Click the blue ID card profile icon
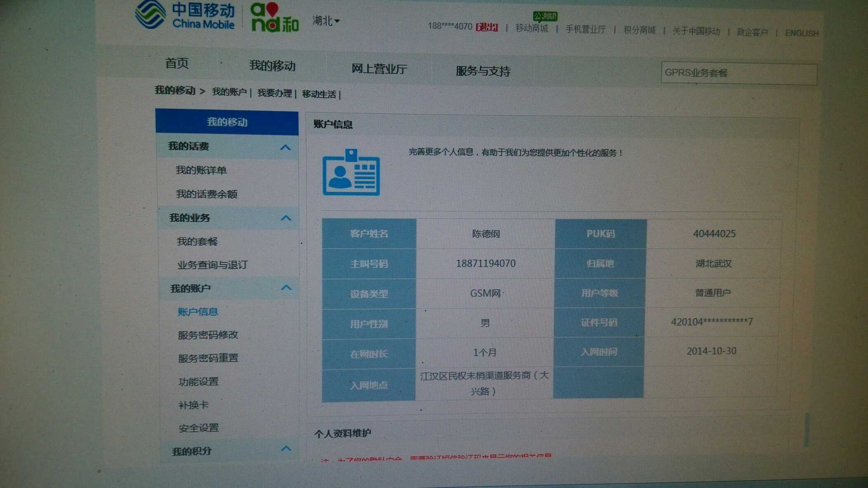 pos(351,173)
